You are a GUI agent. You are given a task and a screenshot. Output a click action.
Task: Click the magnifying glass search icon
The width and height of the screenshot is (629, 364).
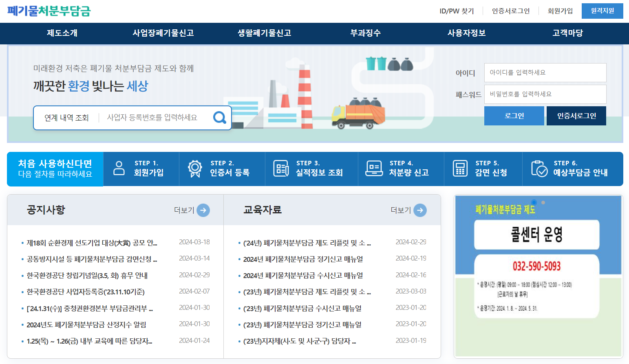[x=220, y=118]
